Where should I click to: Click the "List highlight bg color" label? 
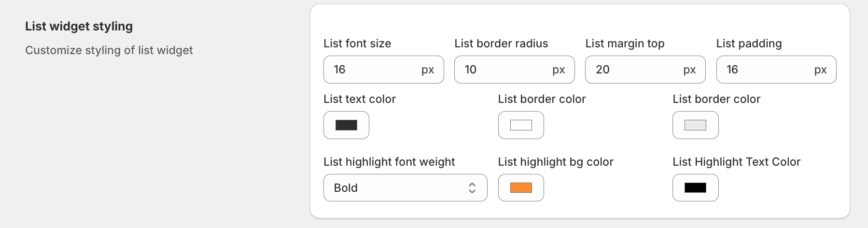tap(556, 162)
